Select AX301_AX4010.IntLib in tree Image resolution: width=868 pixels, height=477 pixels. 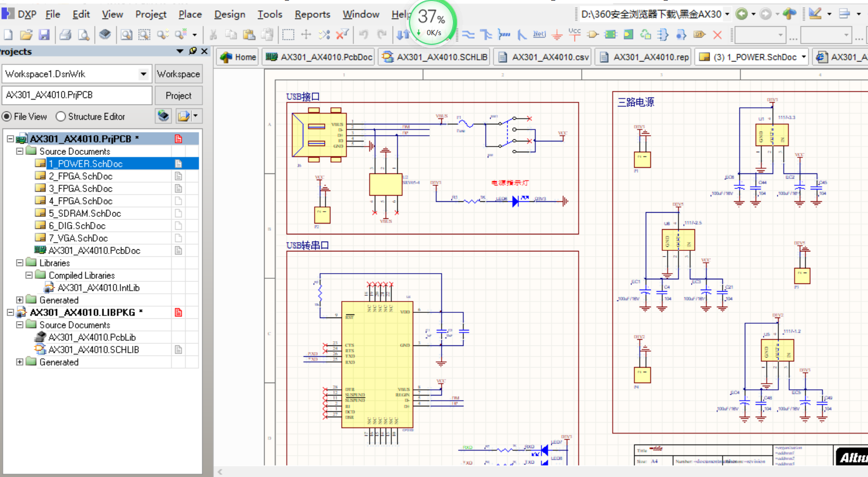[x=99, y=288]
